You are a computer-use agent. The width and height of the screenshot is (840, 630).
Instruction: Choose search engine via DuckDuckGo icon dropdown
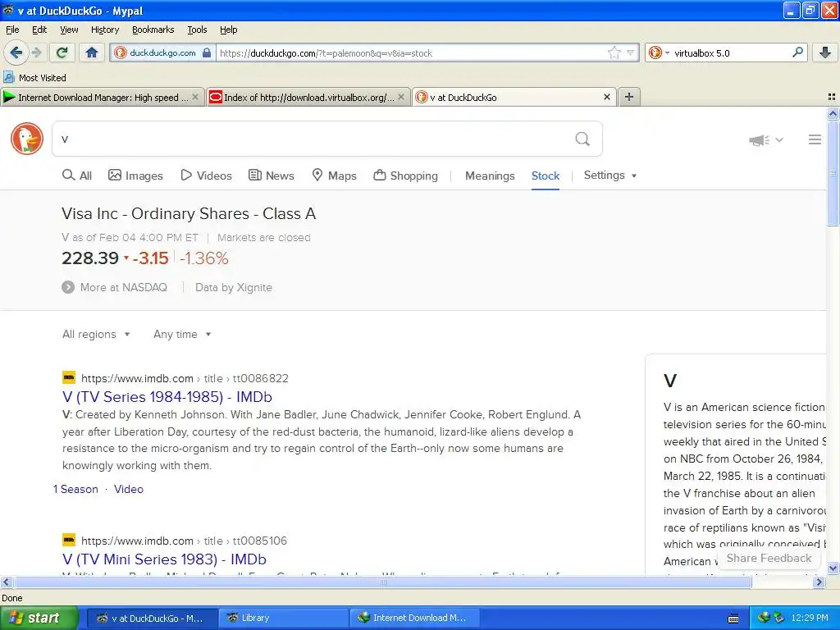659,52
